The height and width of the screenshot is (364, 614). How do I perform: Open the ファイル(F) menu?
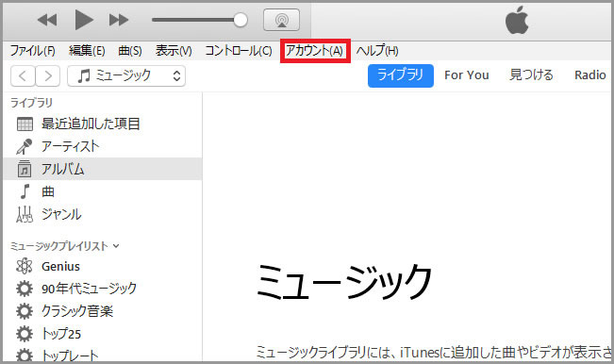point(32,51)
